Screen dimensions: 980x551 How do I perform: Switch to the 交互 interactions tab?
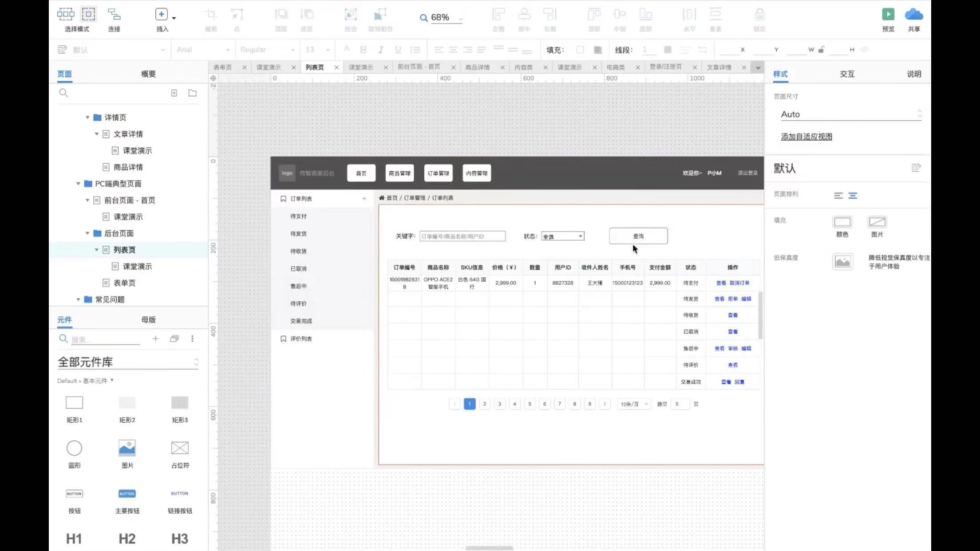pos(847,74)
